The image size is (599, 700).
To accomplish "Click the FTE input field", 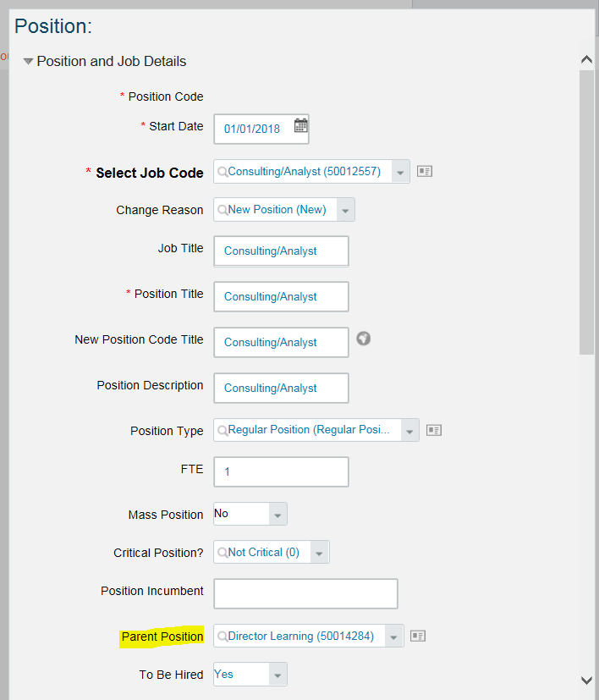I will [x=281, y=471].
